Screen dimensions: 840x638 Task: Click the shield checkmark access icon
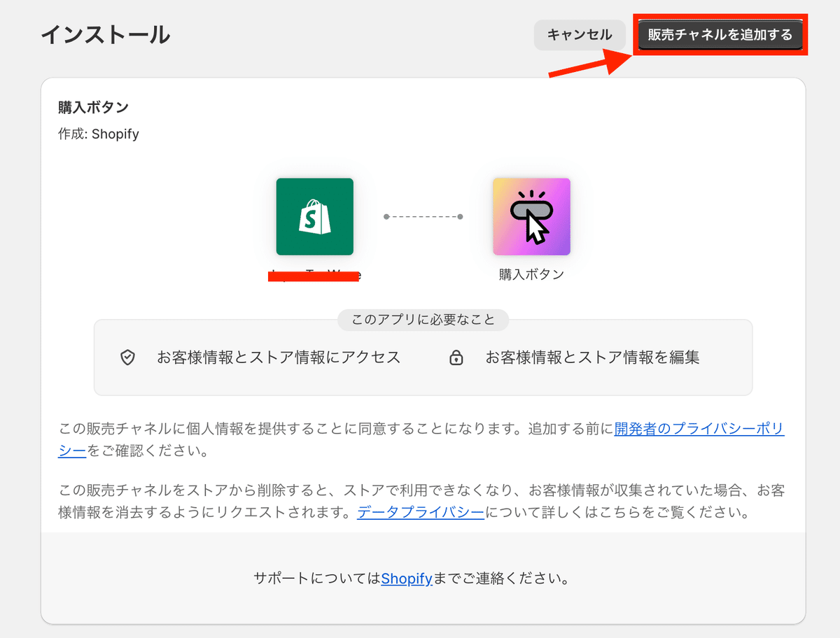tap(127, 358)
